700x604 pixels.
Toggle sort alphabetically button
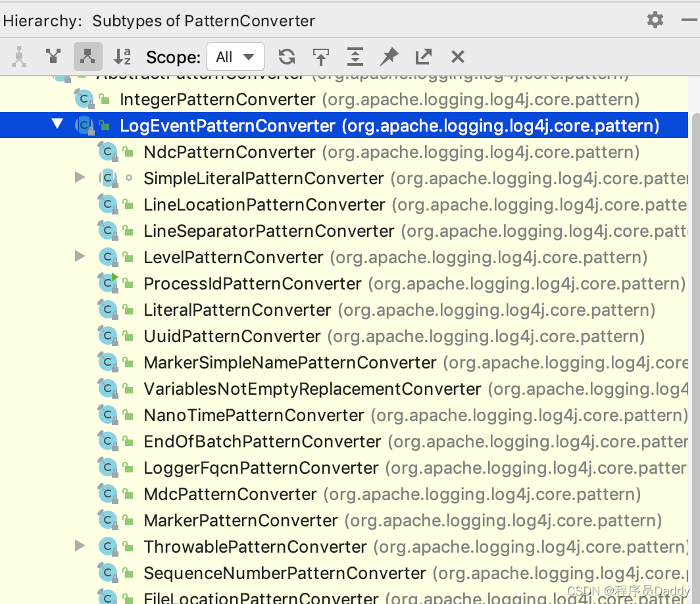tap(122, 57)
